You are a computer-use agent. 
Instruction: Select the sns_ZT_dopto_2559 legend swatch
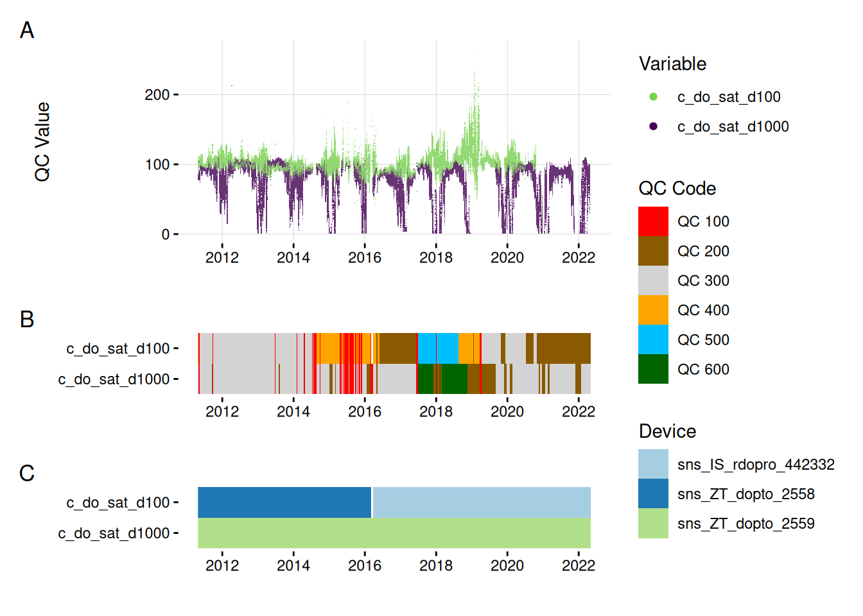tap(653, 523)
